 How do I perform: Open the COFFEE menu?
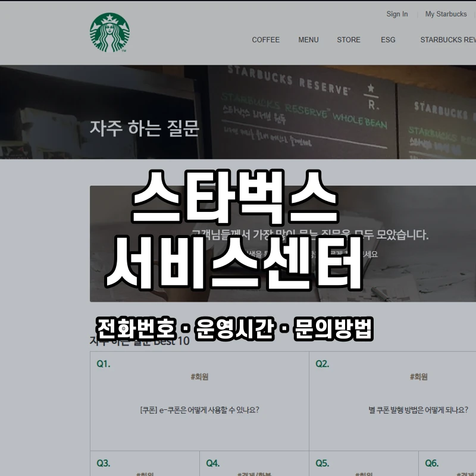pyautogui.click(x=265, y=40)
